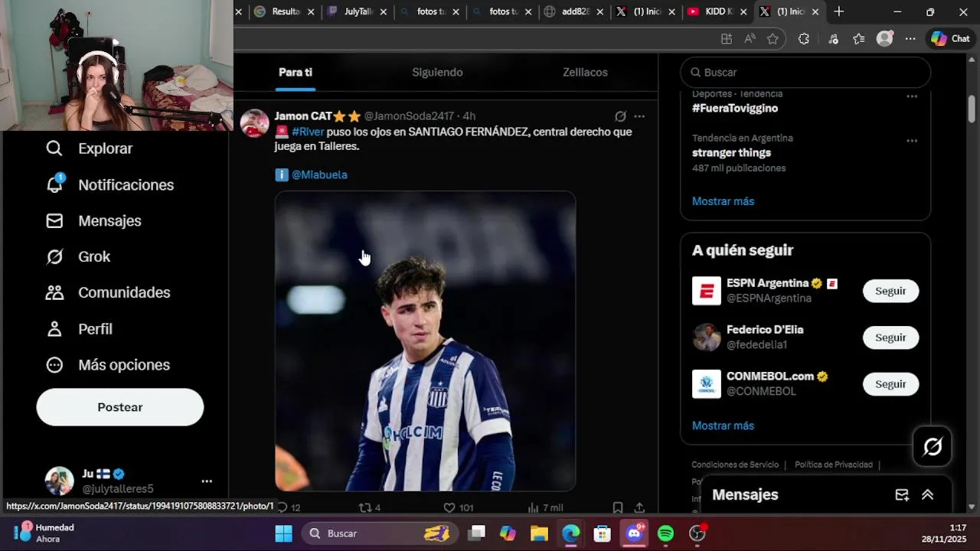Open a new browser tab
The width and height of the screenshot is (980, 551).
[839, 11]
